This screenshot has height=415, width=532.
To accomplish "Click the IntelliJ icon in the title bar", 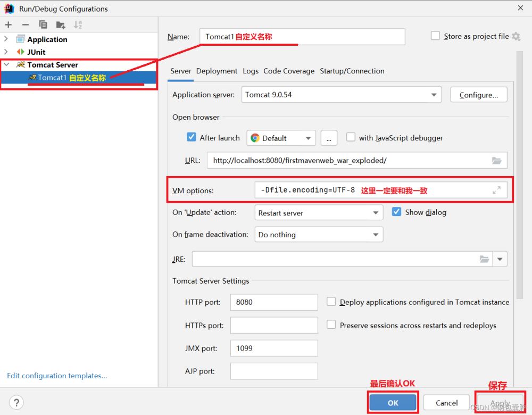I will [9, 9].
